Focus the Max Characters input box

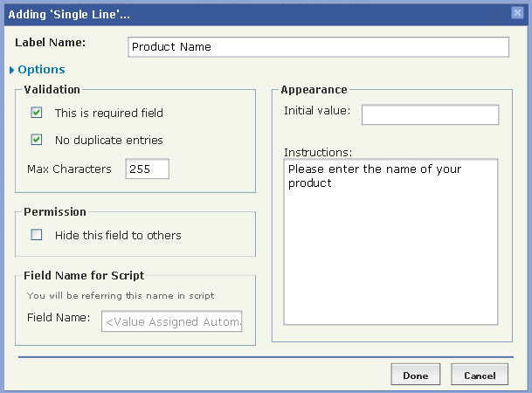(x=147, y=169)
